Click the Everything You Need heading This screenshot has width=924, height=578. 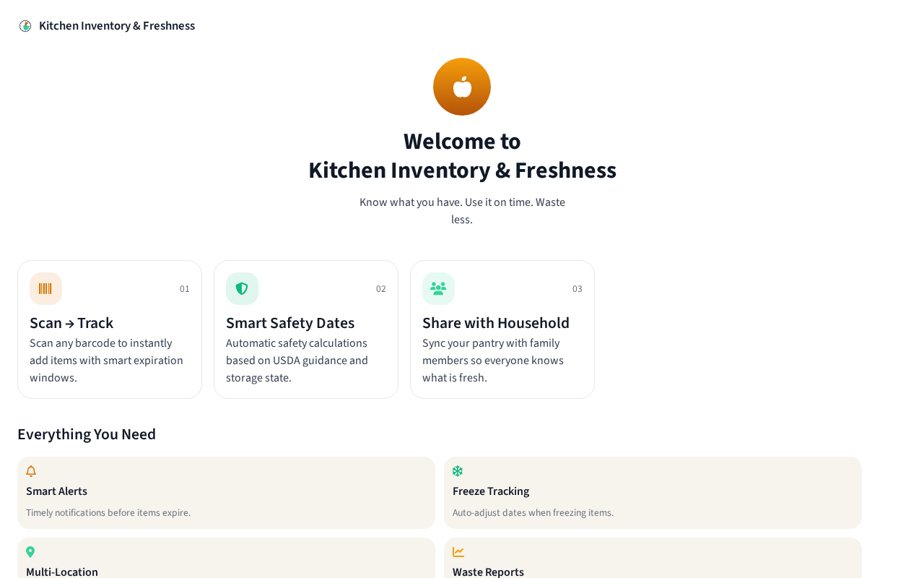[x=87, y=434]
